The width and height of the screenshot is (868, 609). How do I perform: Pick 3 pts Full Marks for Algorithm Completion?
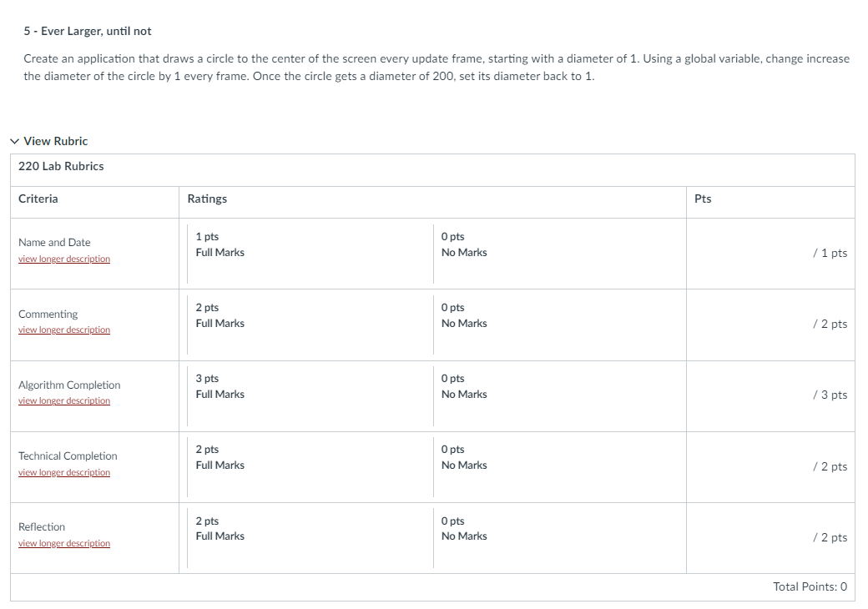click(310, 395)
